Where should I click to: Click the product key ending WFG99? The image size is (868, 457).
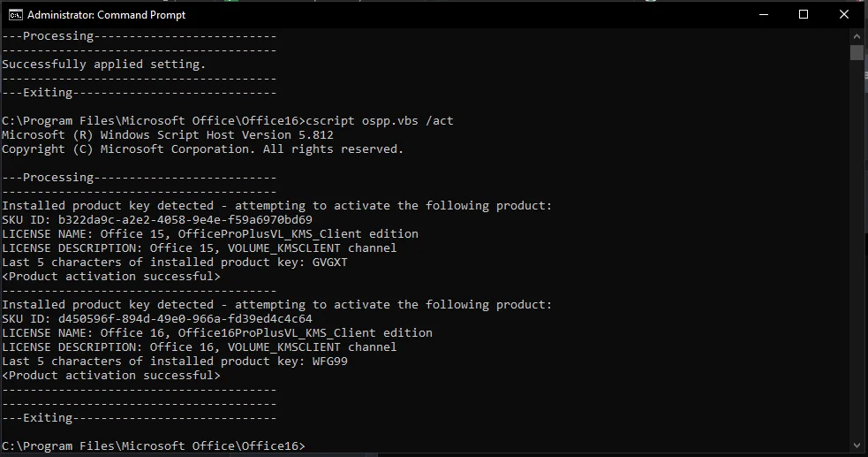pyautogui.click(x=330, y=362)
